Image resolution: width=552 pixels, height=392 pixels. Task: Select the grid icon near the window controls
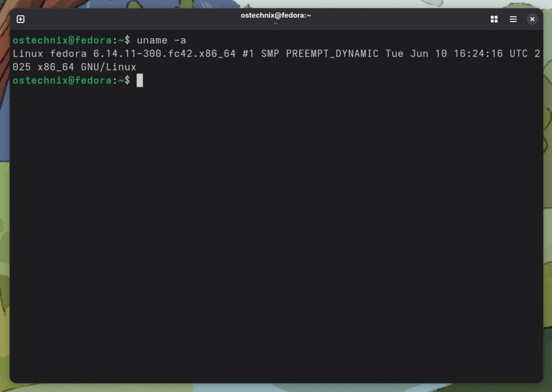pyautogui.click(x=494, y=19)
